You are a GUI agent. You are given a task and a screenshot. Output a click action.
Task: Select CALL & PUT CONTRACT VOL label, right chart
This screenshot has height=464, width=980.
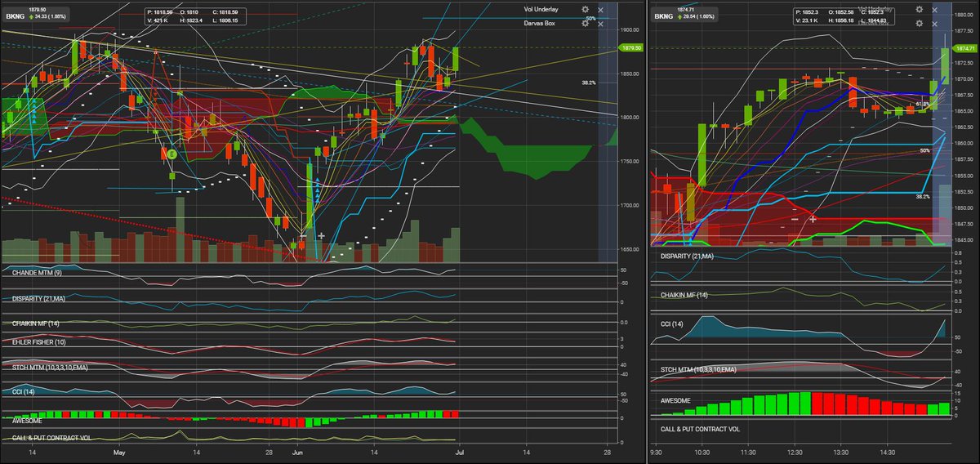click(701, 428)
